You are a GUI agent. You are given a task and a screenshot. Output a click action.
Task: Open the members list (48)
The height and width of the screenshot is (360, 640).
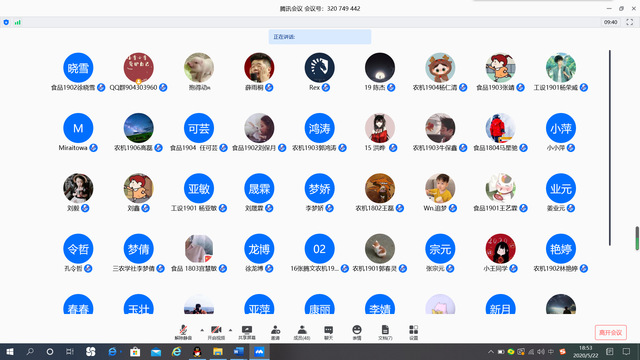(302, 332)
